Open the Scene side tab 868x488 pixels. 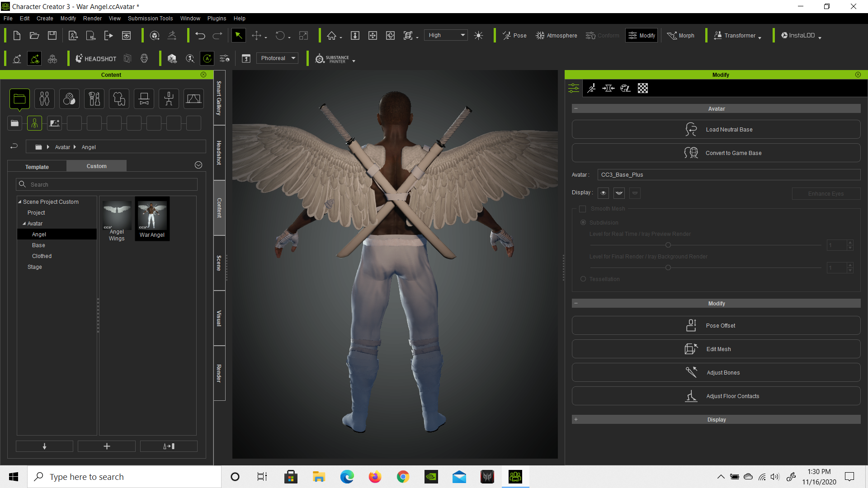(219, 263)
